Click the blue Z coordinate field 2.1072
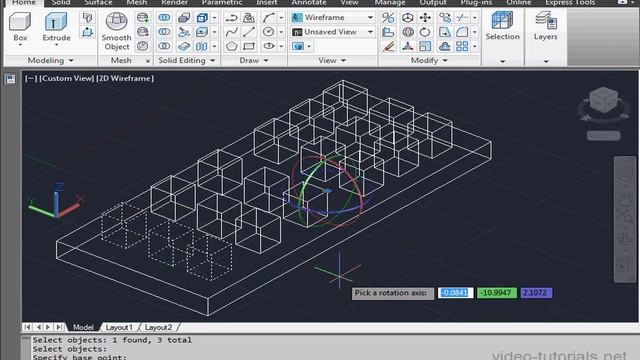 pyautogui.click(x=536, y=293)
